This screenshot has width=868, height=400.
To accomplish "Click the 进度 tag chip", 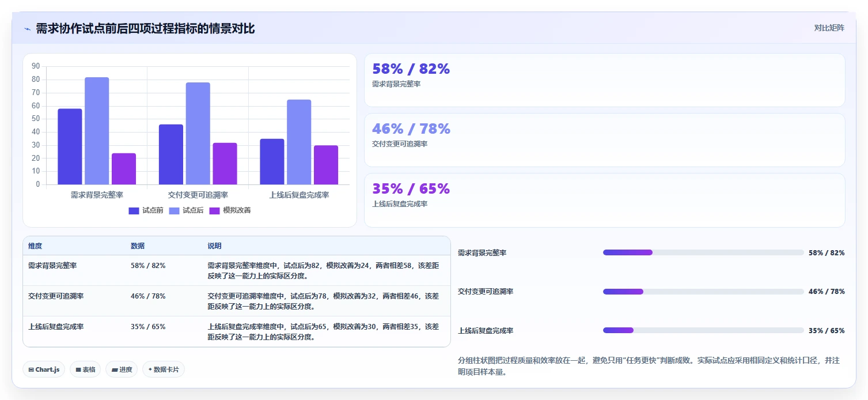I will tap(122, 369).
